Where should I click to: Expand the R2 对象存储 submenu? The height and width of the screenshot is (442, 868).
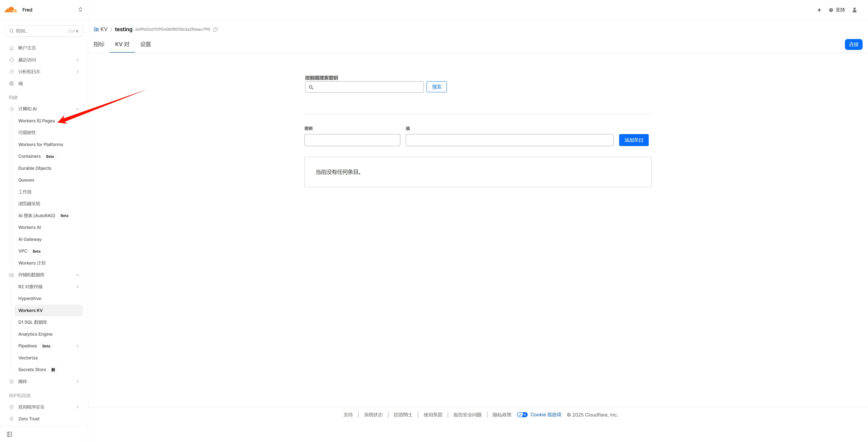[x=78, y=287]
